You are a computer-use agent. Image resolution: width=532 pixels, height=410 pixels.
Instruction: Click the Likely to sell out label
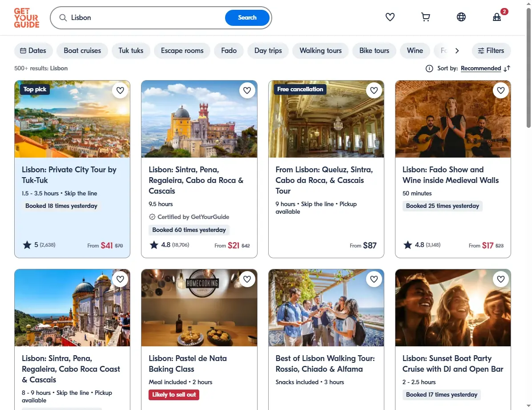point(174,395)
